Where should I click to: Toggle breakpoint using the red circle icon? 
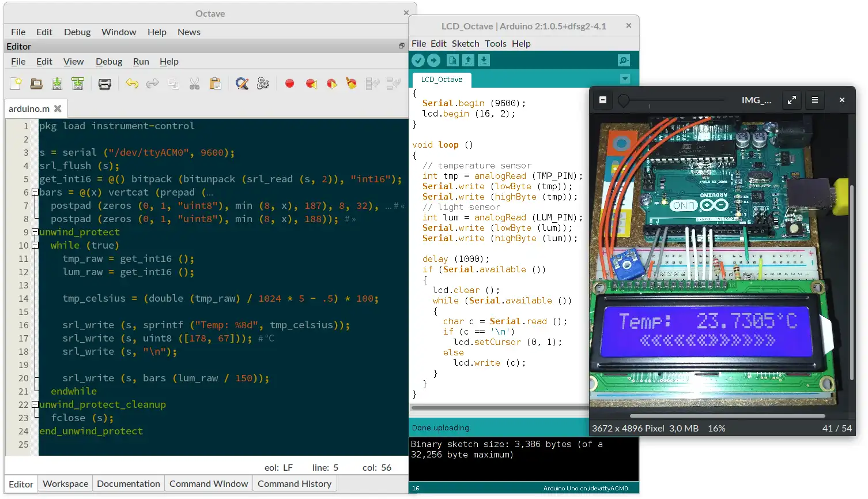click(x=290, y=84)
